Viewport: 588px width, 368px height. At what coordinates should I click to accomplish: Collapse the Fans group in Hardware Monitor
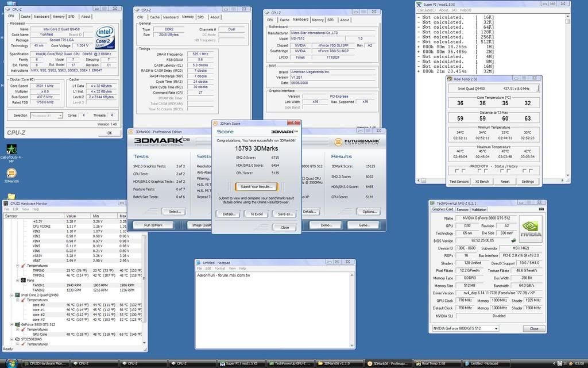tap(18, 280)
